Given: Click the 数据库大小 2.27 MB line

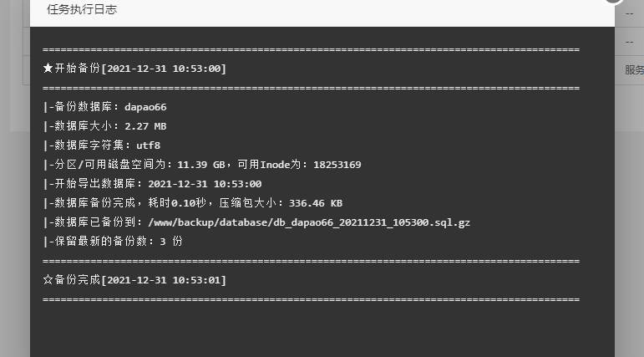Looking at the screenshot, I should point(104,126).
